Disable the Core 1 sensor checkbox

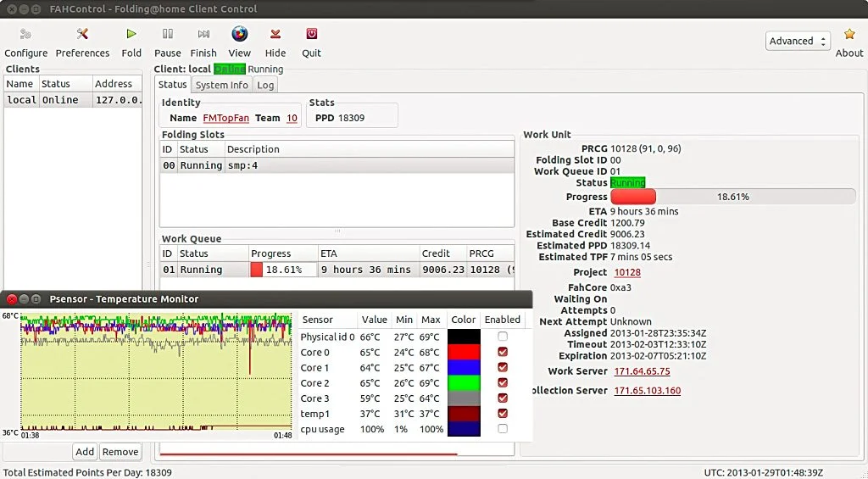(x=502, y=367)
